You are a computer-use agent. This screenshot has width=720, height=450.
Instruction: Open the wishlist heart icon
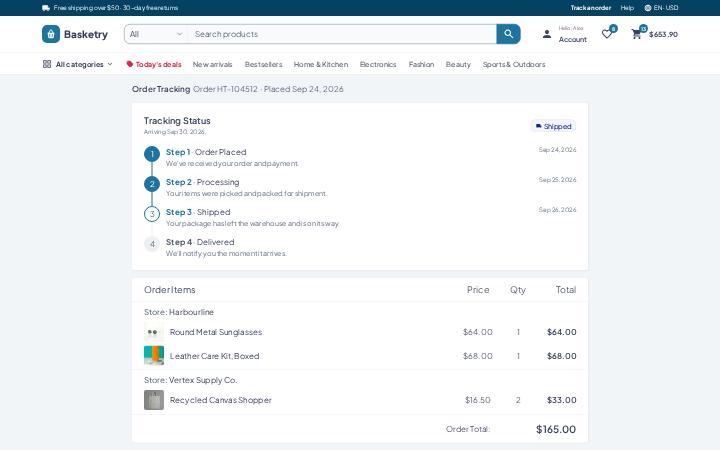pyautogui.click(x=607, y=34)
